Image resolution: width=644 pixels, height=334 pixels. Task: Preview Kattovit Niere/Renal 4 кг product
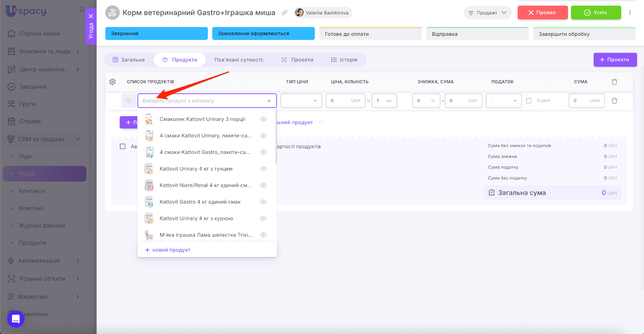[x=263, y=185]
